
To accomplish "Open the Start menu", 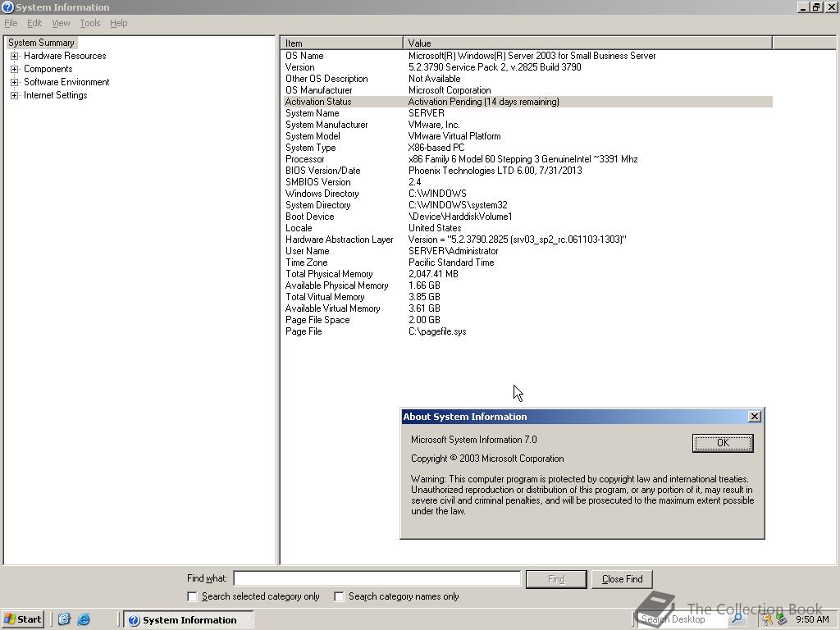I will (x=22, y=619).
